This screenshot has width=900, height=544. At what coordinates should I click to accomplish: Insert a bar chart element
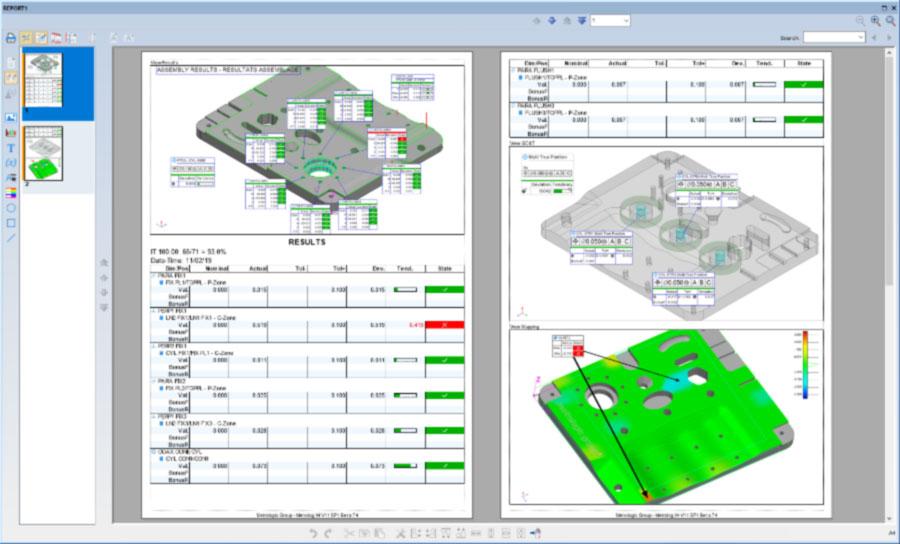point(10,133)
